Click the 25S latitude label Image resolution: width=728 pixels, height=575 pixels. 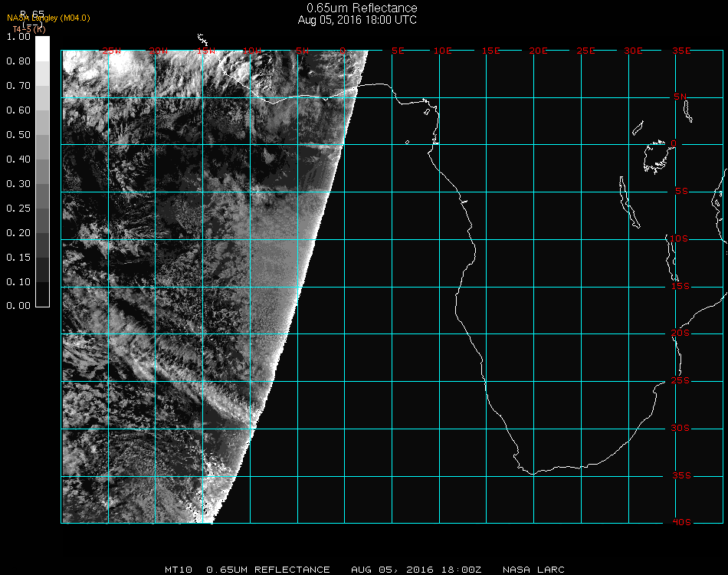680,380
